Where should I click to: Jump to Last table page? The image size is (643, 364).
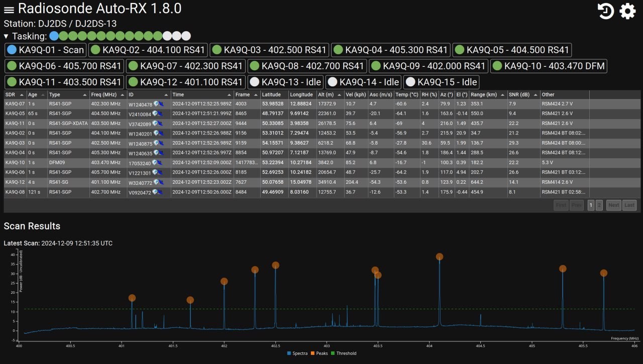[629, 205]
